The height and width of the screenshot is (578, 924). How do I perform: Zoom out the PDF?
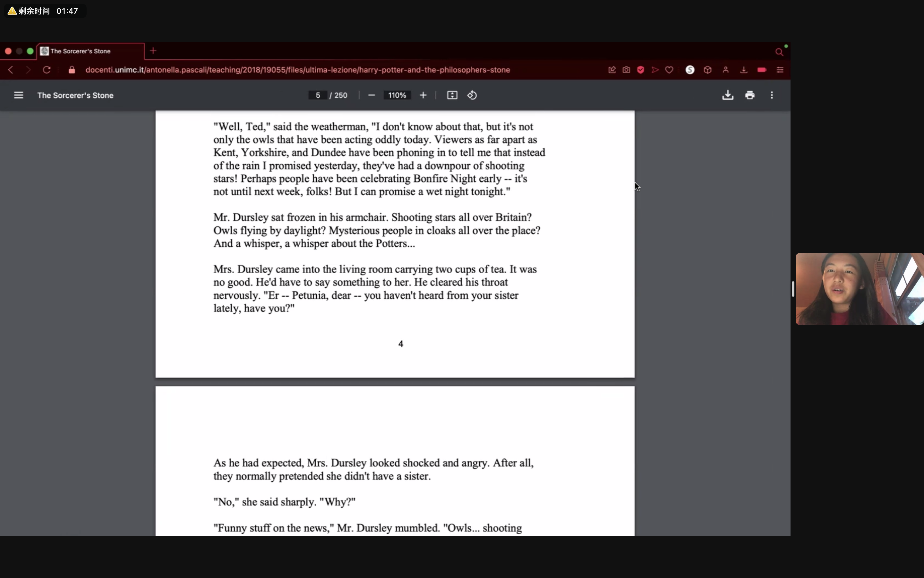372,95
